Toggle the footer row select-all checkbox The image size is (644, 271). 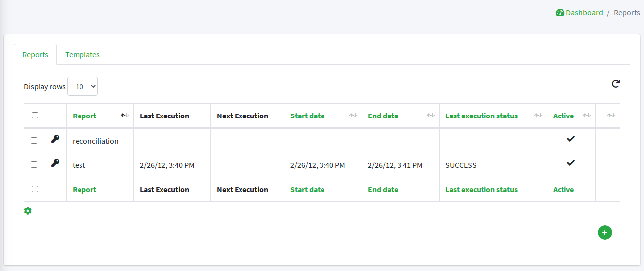click(35, 189)
